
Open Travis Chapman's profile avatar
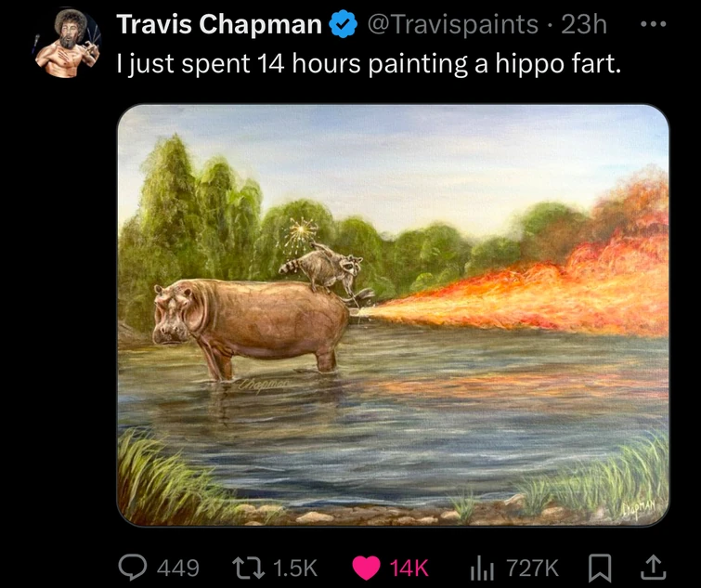67,43
